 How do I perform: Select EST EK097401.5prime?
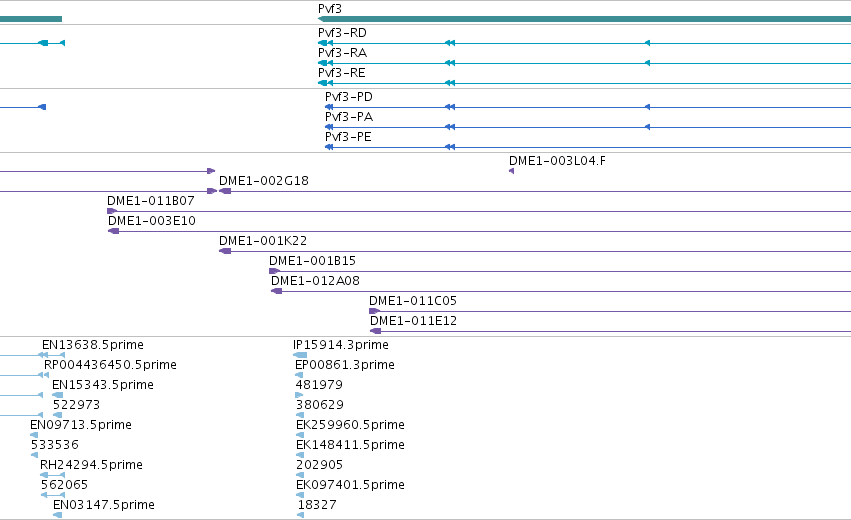(x=351, y=485)
